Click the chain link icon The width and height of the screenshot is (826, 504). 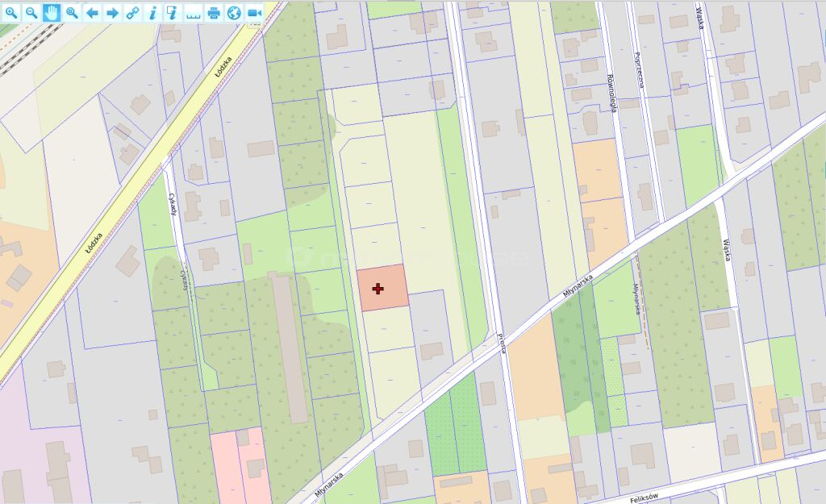tap(132, 12)
